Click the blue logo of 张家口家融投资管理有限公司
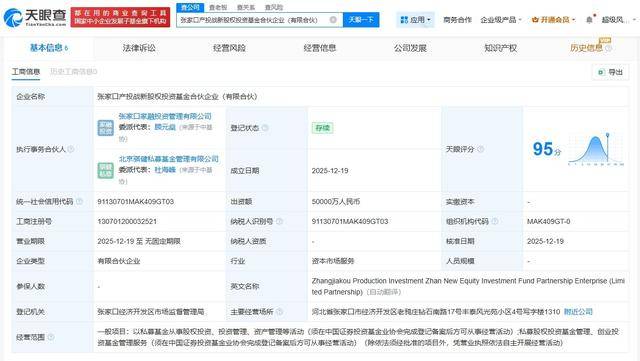640x361 pixels. [105, 128]
